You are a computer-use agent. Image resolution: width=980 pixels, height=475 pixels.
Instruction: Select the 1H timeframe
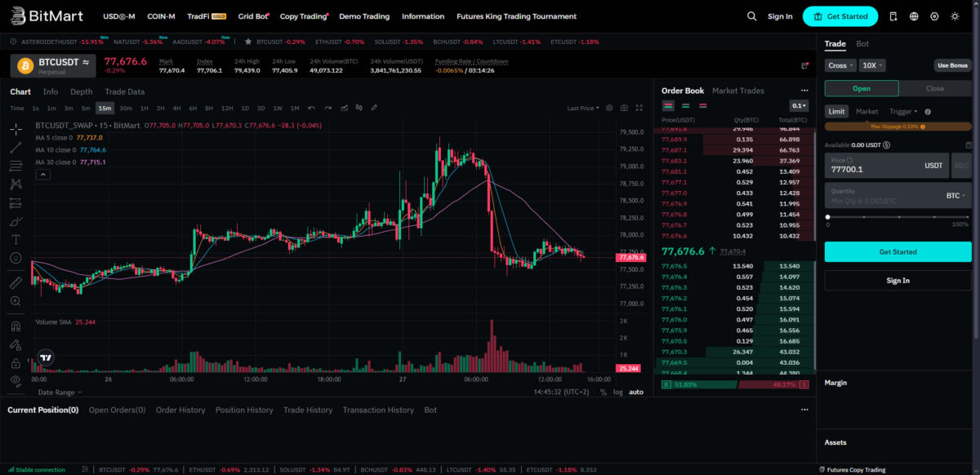pos(144,108)
